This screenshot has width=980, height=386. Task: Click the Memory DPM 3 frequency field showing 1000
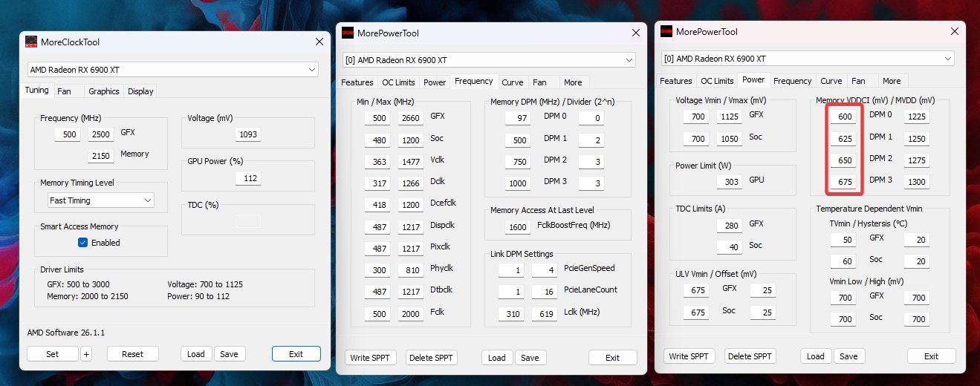[518, 183]
